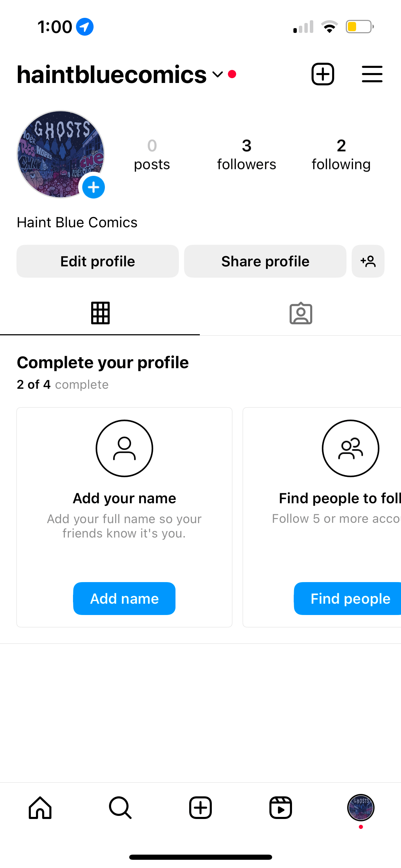Open profile avatar in the bottom navigation
This screenshot has width=401, height=868.
pos(361,808)
